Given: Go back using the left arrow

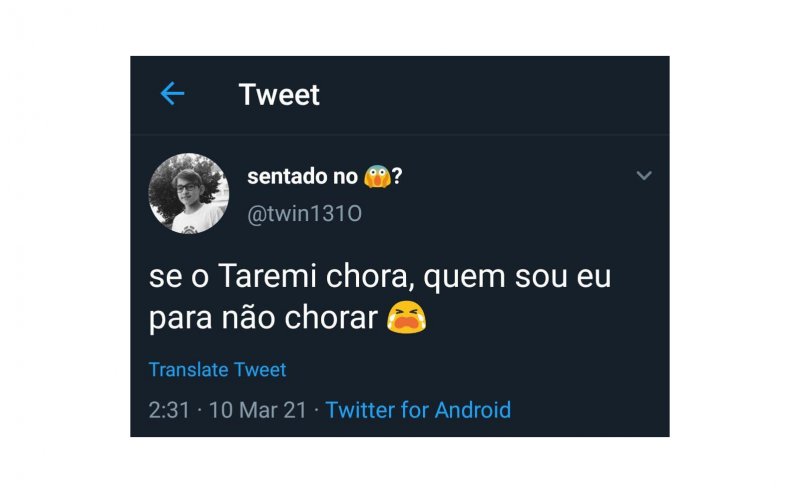Looking at the screenshot, I should point(172,94).
